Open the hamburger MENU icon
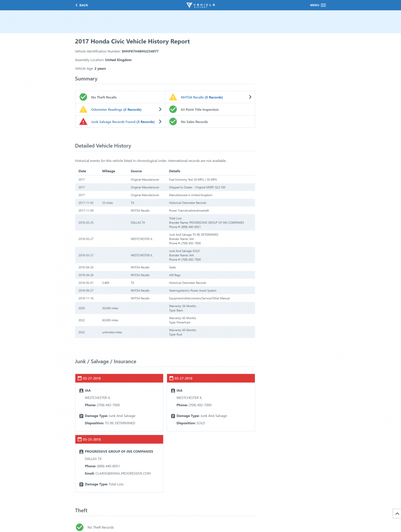Viewport: 401px width, 532px height. (x=323, y=5)
